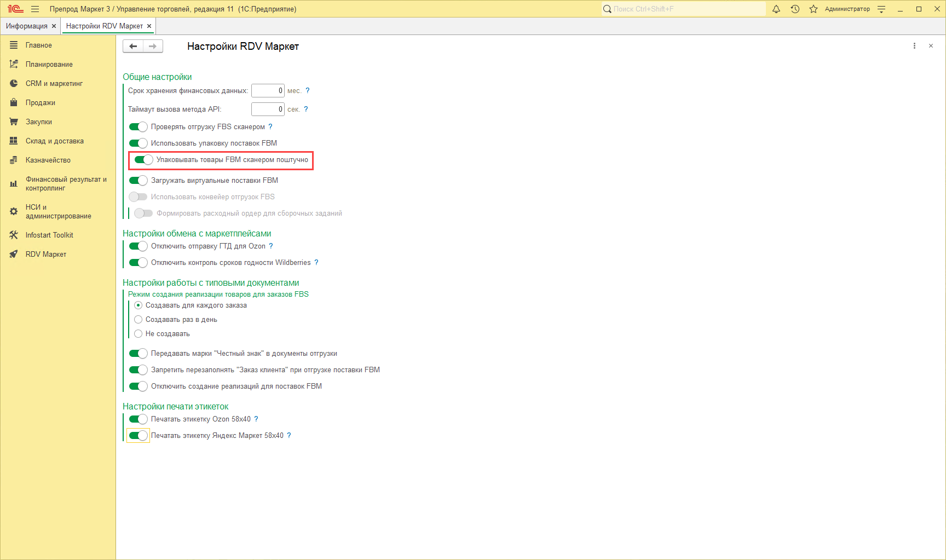The width and height of the screenshot is (946, 560).
Task: Show help for Печатать этикетку Яндекс Маркет
Action: pyautogui.click(x=289, y=435)
